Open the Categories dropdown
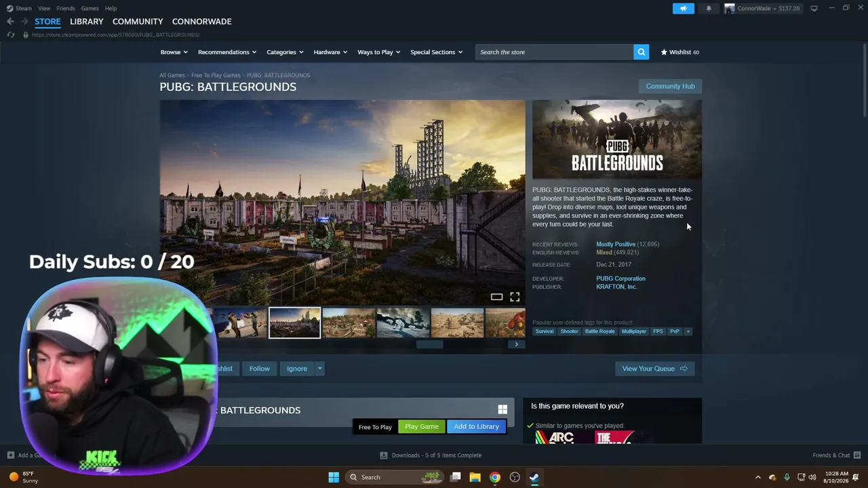 click(x=285, y=52)
